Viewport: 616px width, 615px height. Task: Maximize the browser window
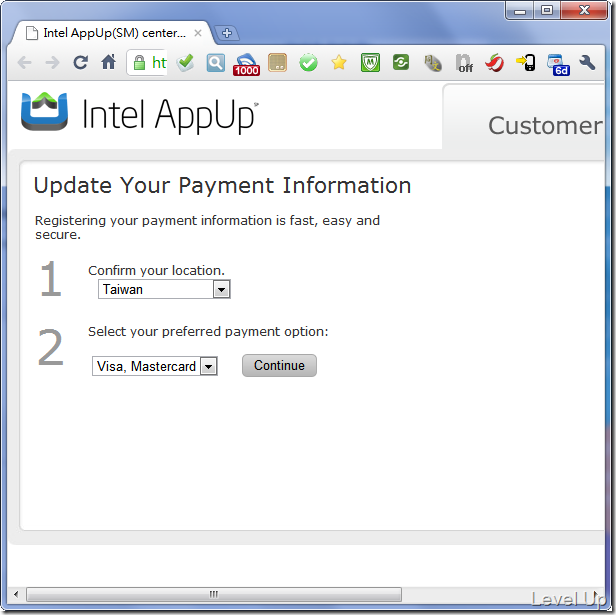coord(547,11)
